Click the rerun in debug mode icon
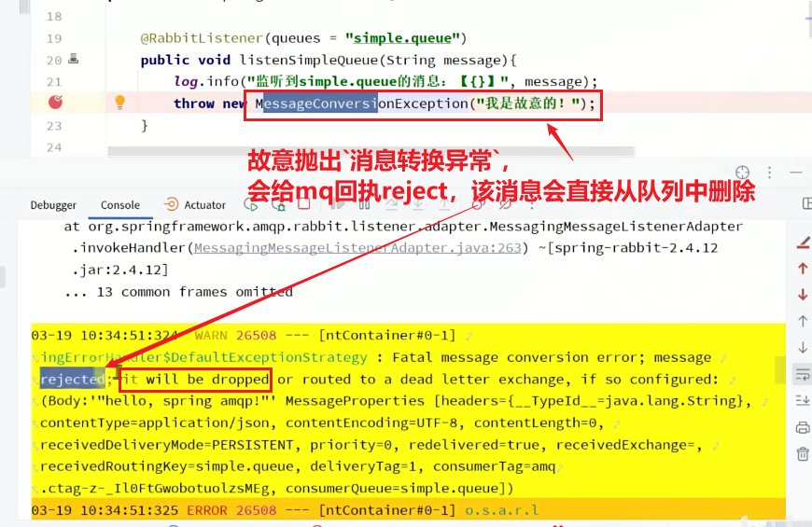This screenshot has height=527, width=812. 279,205
